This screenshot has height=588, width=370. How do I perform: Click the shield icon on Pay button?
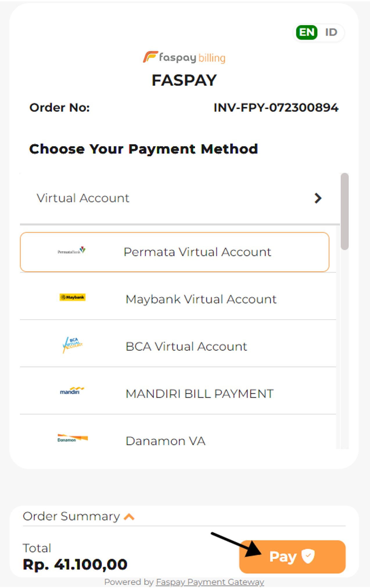tap(308, 556)
